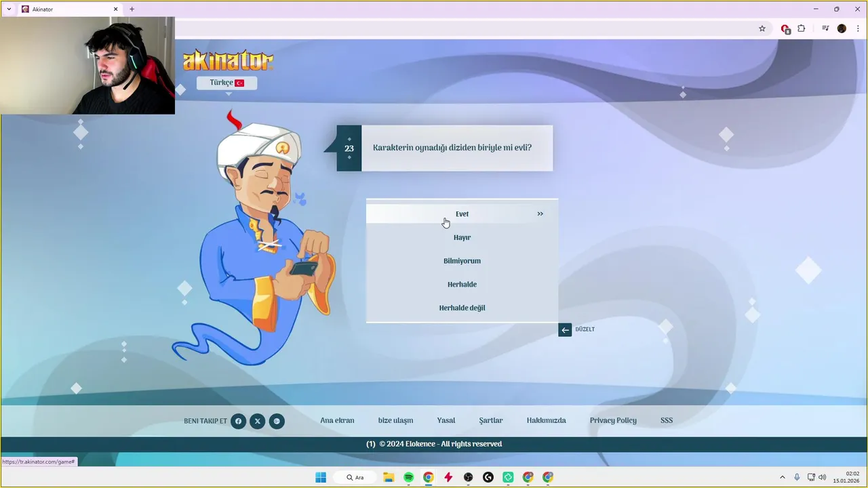The image size is (868, 488).
Task: Close the Akinator browser tab
Action: [x=115, y=9]
